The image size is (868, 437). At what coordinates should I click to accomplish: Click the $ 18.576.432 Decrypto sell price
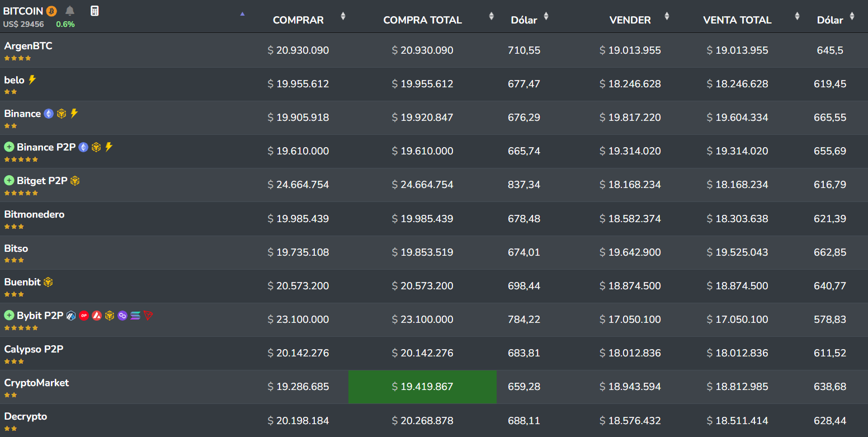pos(630,420)
